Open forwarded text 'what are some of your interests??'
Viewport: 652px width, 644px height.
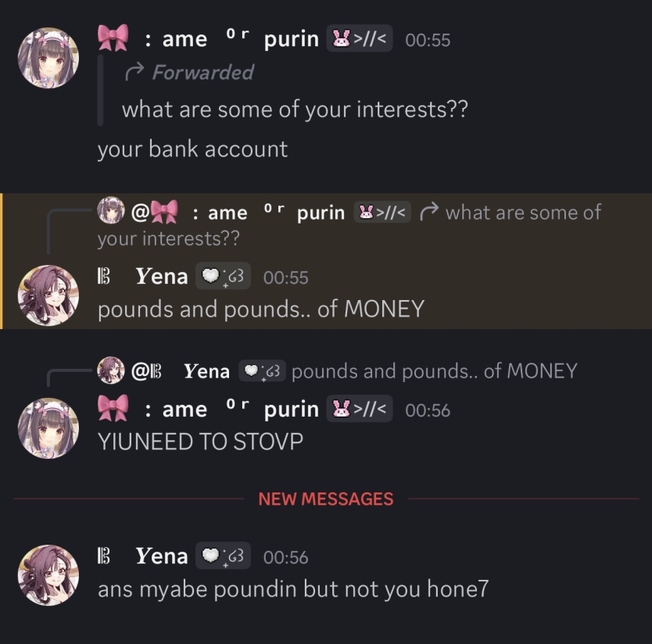(x=295, y=109)
